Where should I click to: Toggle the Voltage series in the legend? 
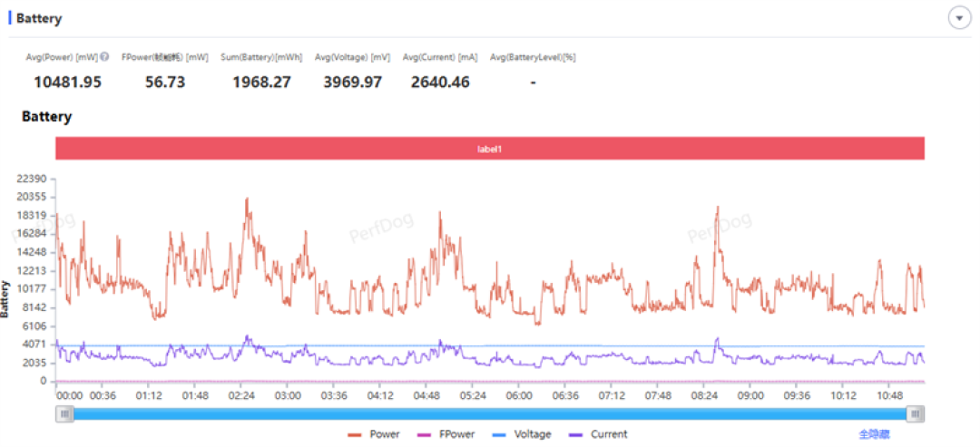point(521,434)
